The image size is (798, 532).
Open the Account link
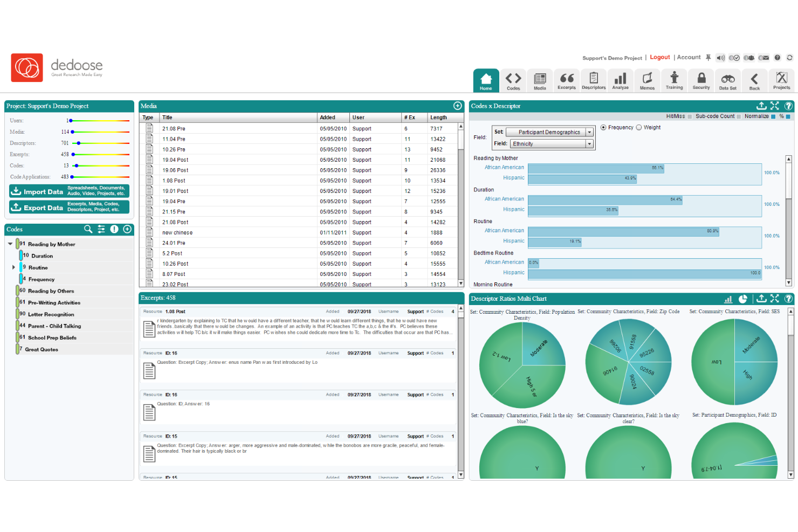[x=689, y=57]
